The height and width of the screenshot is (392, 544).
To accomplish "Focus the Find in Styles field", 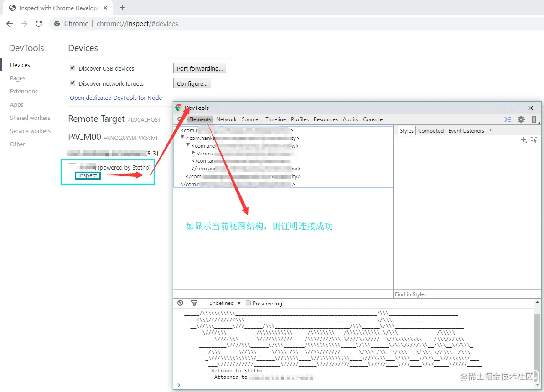I will (467, 294).
